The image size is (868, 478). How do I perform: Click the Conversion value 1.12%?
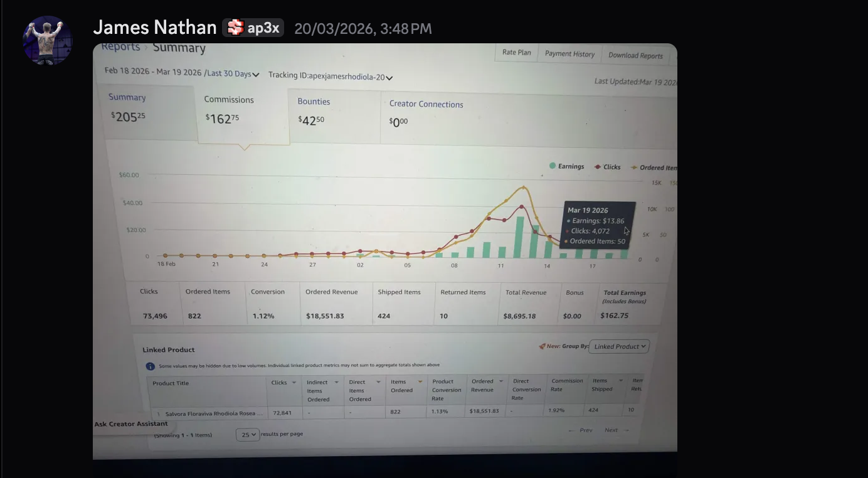coord(263,316)
